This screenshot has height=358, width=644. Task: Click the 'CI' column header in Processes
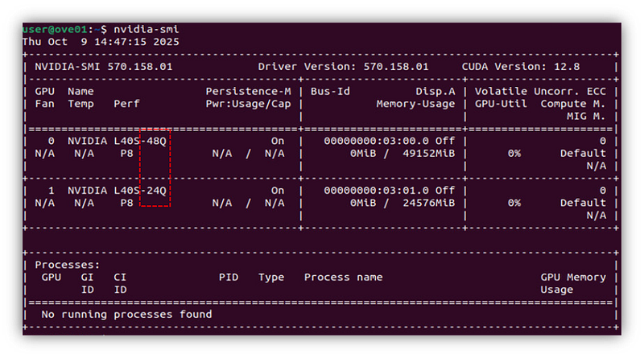click(120, 277)
